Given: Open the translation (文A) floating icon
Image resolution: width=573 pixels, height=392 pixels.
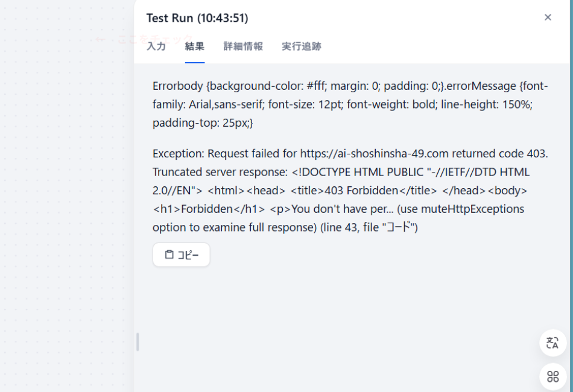Looking at the screenshot, I should point(552,343).
